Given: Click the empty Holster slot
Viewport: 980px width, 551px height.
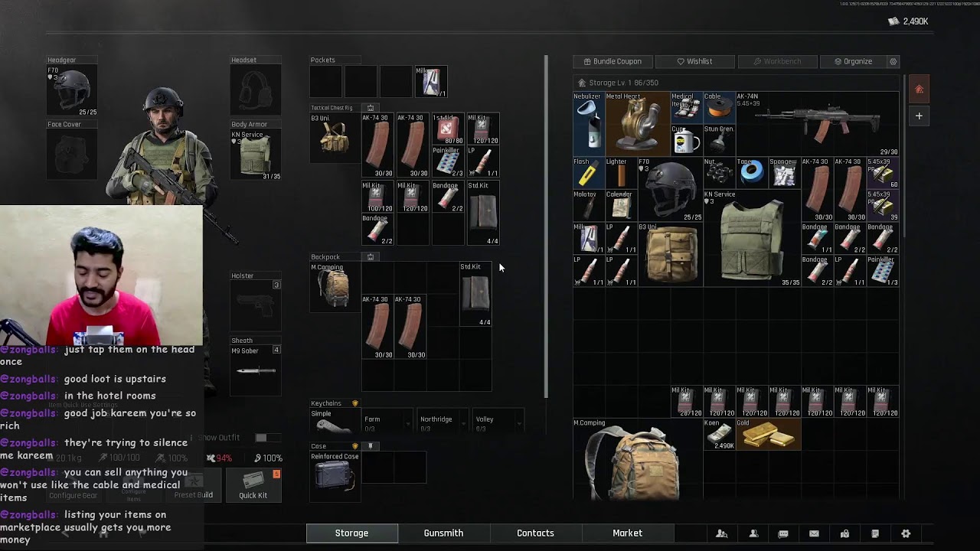Looking at the screenshot, I should click(256, 306).
